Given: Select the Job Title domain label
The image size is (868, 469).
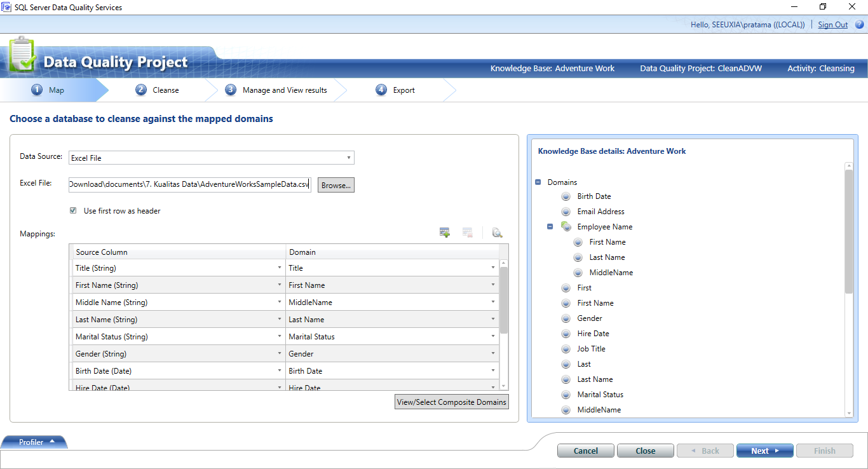Looking at the screenshot, I should tap(592, 349).
